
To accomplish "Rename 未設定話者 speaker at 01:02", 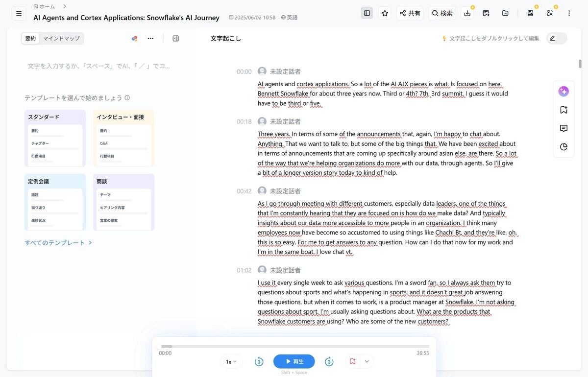I will tap(285, 270).
